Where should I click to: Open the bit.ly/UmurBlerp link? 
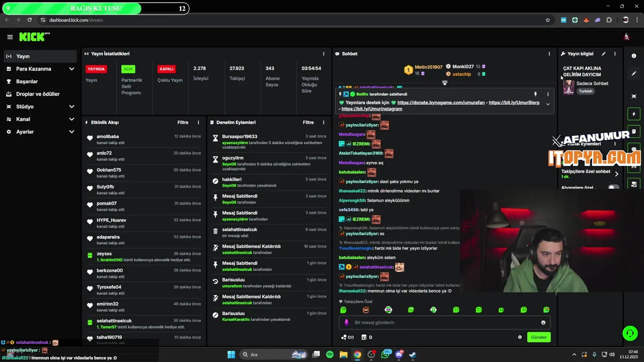coord(514,103)
